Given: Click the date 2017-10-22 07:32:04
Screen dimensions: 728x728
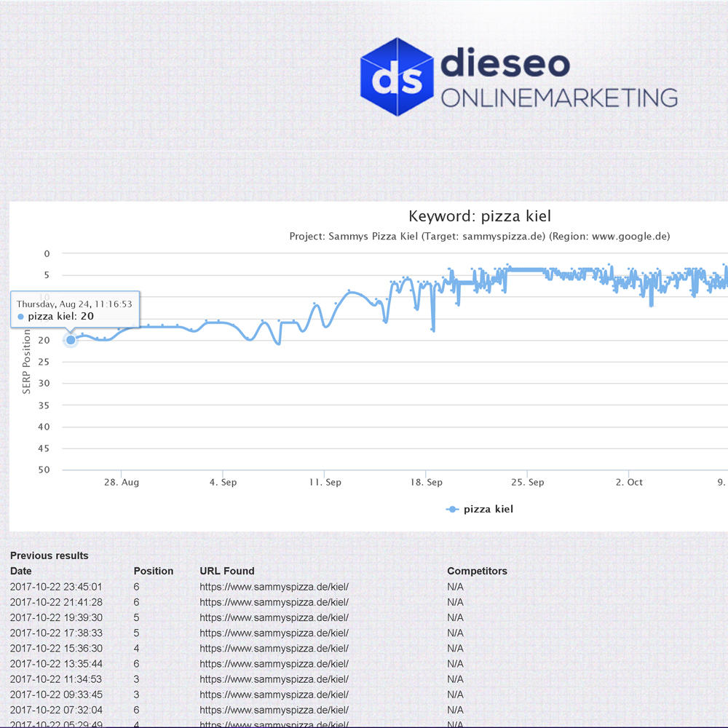Looking at the screenshot, I should click(56, 710).
